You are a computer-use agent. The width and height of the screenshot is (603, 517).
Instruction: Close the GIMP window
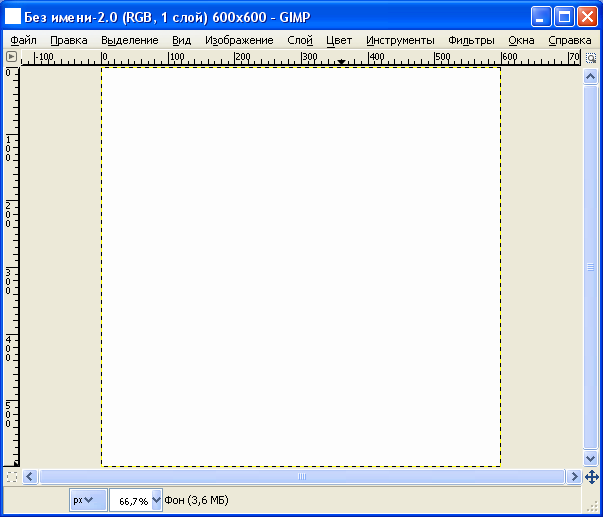click(x=587, y=17)
